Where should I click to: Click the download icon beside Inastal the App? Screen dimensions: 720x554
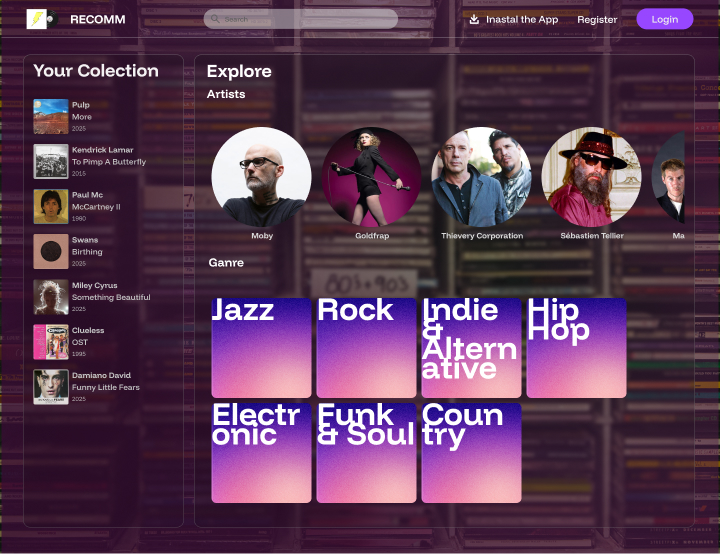pyautogui.click(x=474, y=19)
